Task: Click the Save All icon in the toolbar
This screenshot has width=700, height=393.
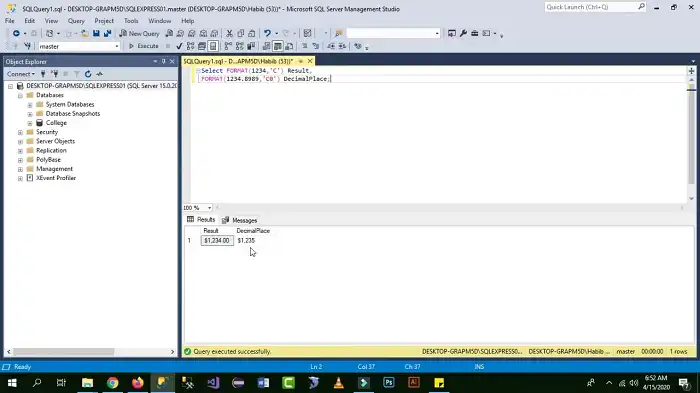Action: point(108,33)
